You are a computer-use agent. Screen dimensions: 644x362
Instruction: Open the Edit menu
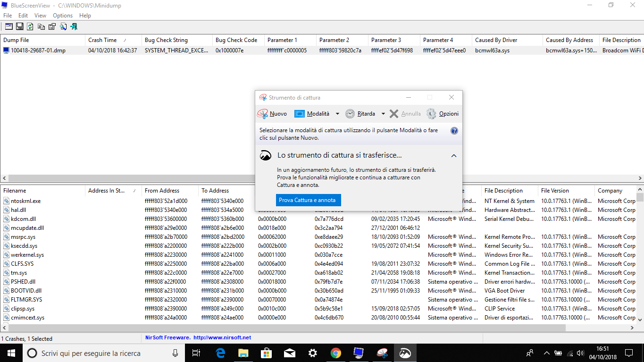coord(23,16)
